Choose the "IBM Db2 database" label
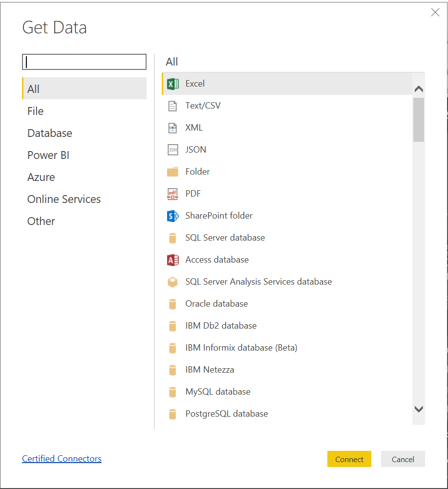This screenshot has height=489, width=448. point(221,326)
